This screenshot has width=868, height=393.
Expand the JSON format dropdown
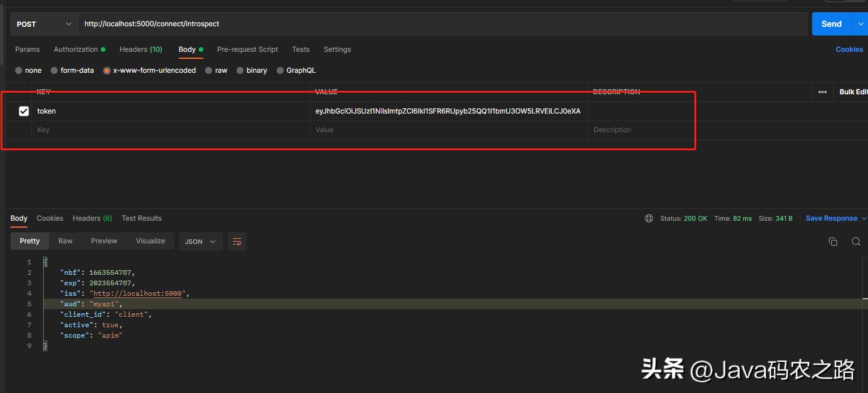click(x=200, y=242)
